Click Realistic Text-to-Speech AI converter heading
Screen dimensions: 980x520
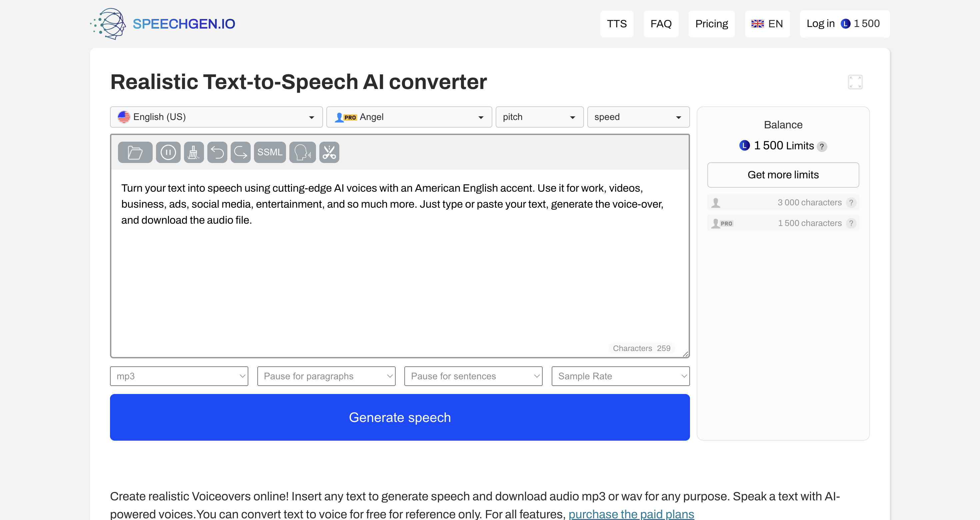pos(298,82)
